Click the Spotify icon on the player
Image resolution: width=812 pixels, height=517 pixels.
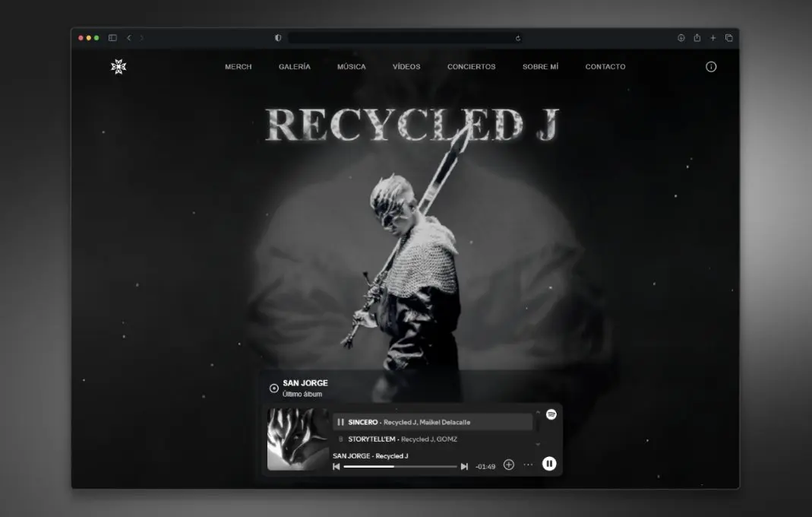pos(551,414)
